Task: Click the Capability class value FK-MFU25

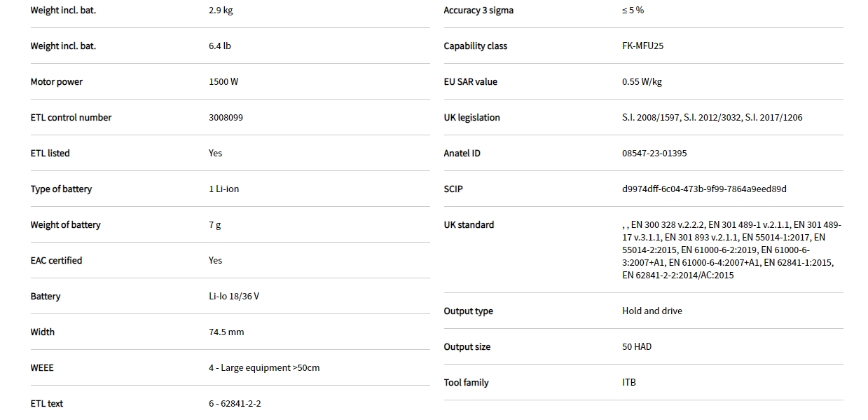Action: point(642,46)
